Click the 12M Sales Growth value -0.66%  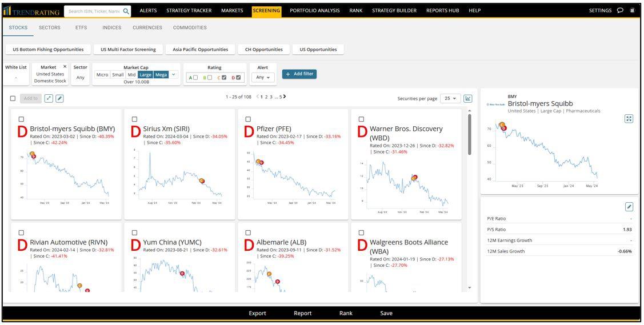pos(624,251)
